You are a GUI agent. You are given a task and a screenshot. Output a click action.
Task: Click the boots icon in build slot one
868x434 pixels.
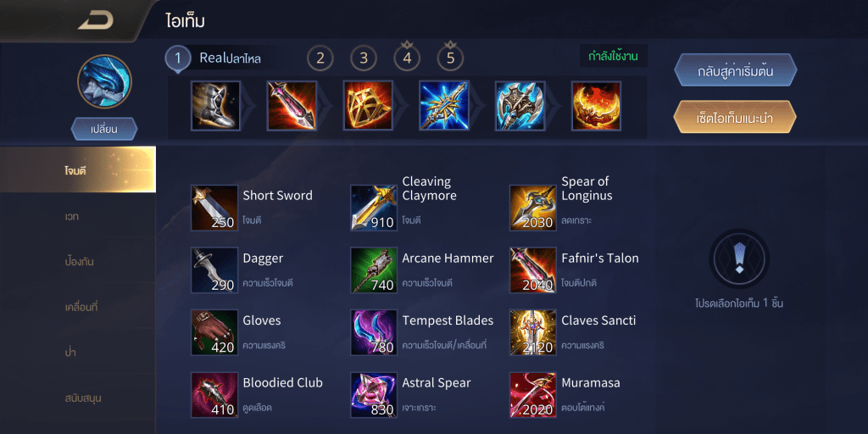point(215,106)
